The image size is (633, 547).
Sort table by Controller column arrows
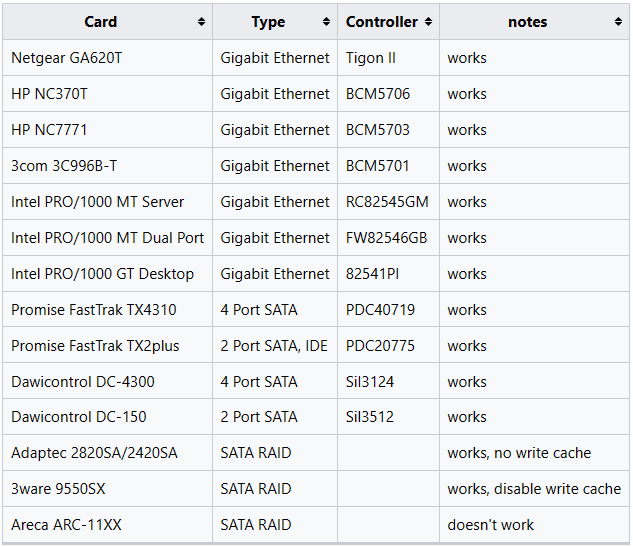click(428, 22)
